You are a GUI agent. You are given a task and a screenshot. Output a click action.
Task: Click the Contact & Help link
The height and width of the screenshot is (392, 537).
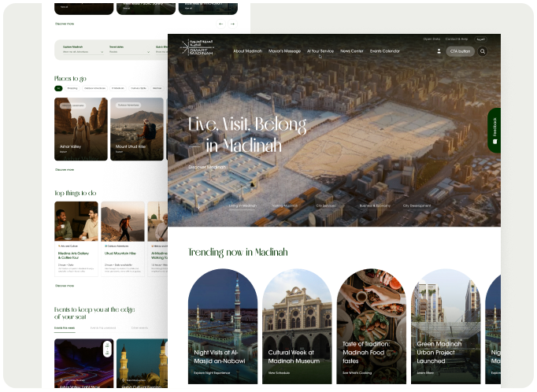point(457,39)
